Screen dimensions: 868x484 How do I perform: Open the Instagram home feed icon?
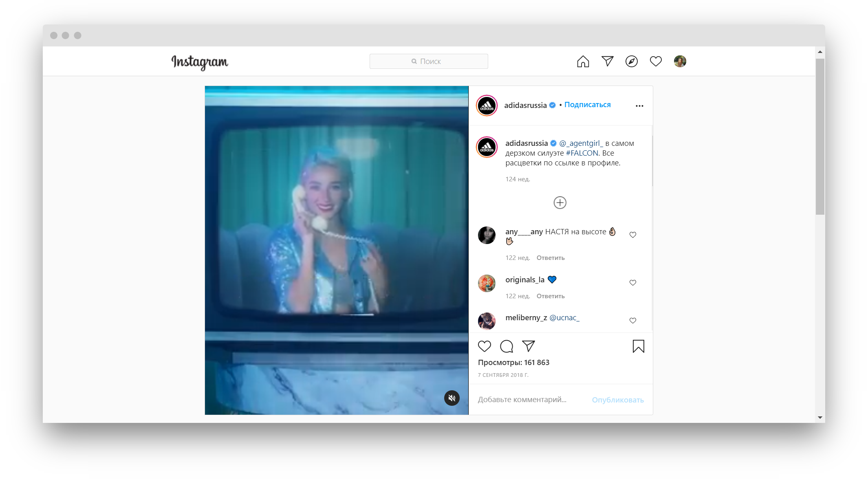click(x=583, y=62)
